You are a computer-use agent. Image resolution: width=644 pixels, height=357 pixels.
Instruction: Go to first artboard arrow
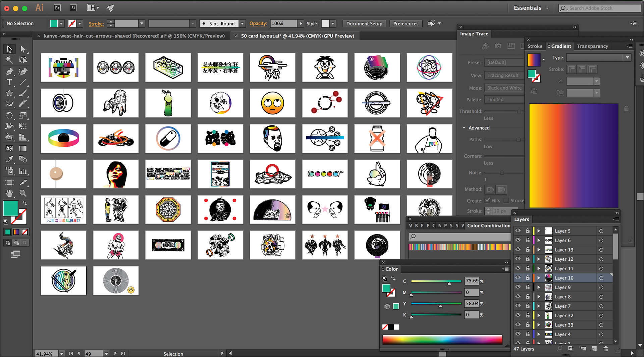71,353
